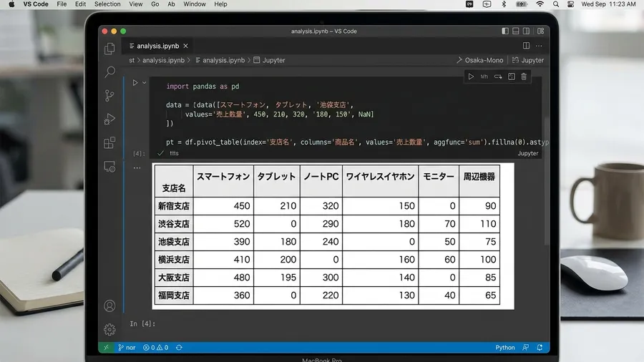Image resolution: width=644 pixels, height=362 pixels.
Task: Close the analysis.ipynb tab
Action: (x=185, y=46)
